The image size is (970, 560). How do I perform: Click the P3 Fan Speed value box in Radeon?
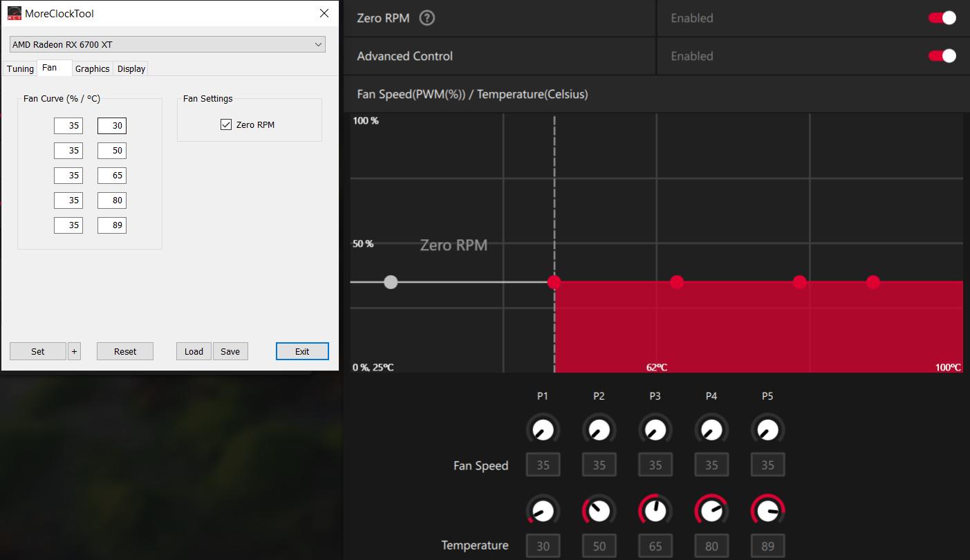[655, 465]
